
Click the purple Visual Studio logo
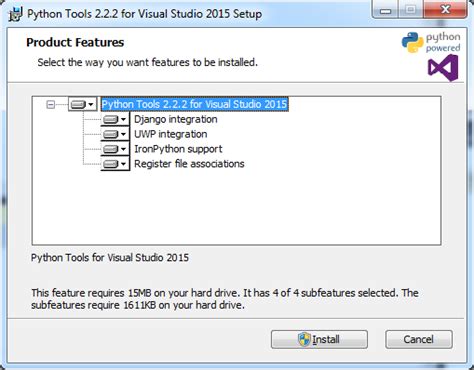443,68
